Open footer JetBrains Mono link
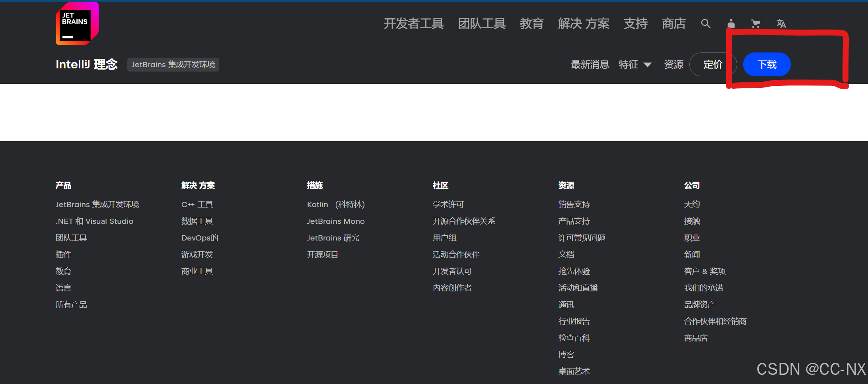The image size is (868, 384). 336,221
